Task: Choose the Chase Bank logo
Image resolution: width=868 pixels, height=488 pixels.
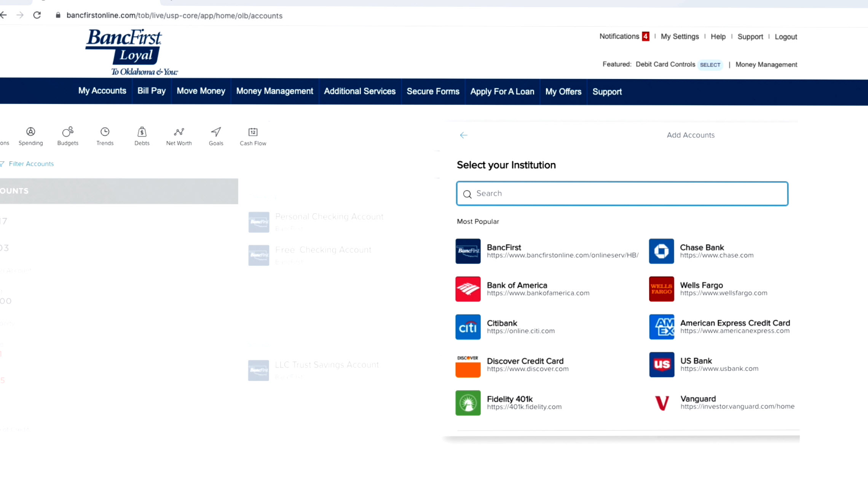Action: point(661,251)
